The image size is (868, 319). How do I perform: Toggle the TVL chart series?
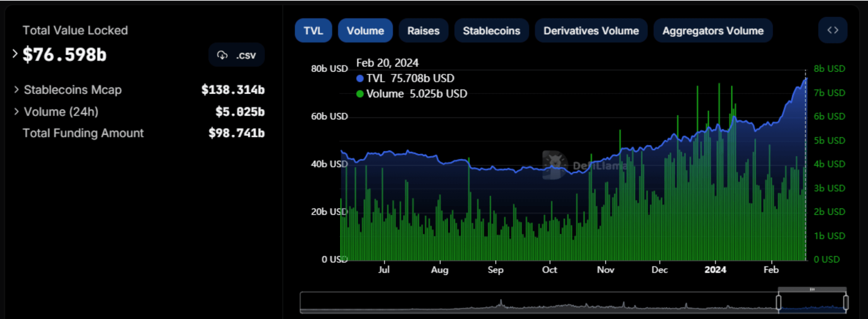[313, 31]
